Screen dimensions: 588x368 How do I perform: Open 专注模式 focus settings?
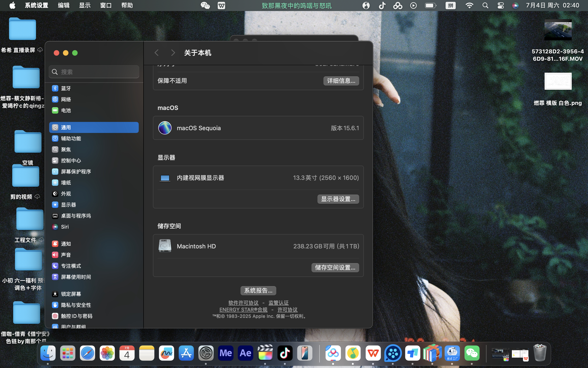94,266
